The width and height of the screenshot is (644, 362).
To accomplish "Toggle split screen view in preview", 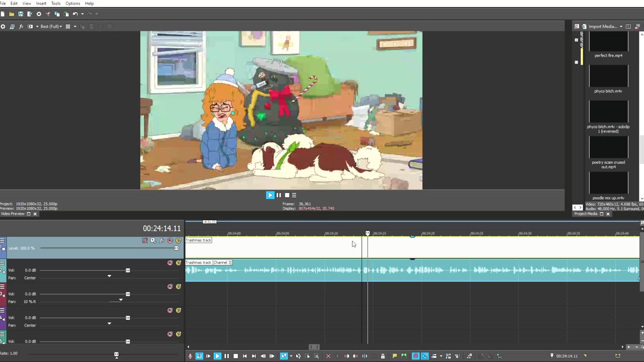I will click(x=30, y=27).
